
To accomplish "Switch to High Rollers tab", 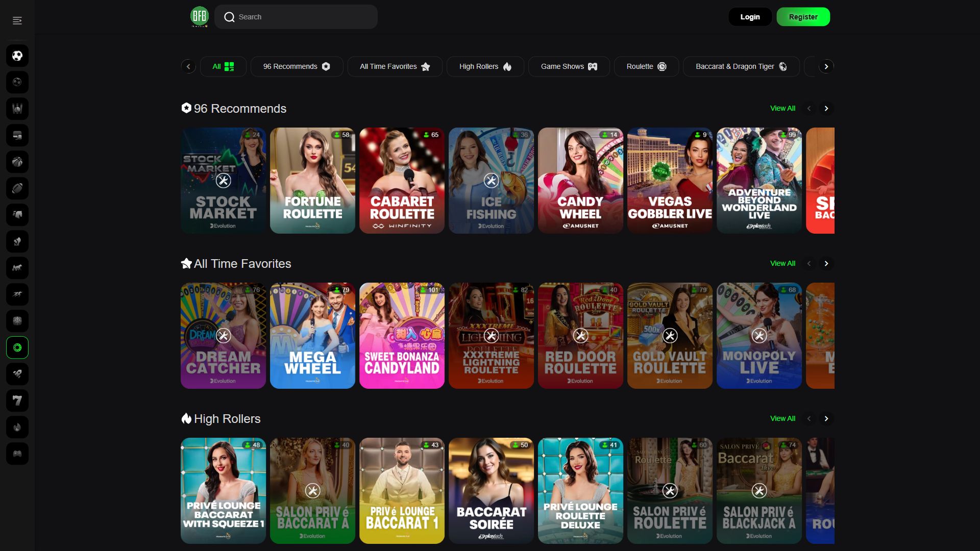I will (x=485, y=66).
